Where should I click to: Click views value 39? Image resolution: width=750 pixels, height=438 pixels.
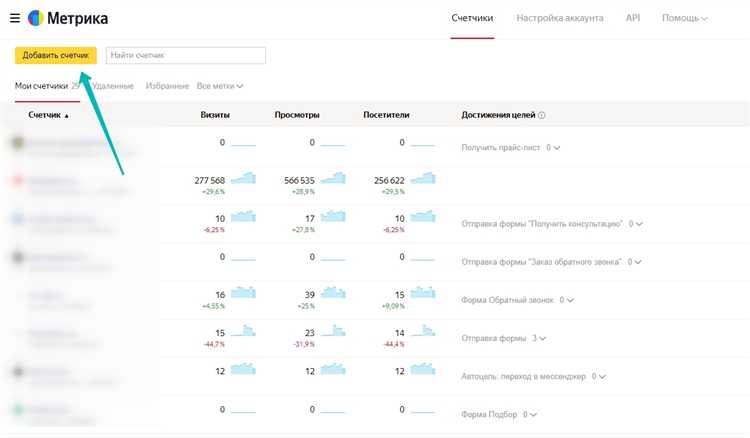(310, 295)
